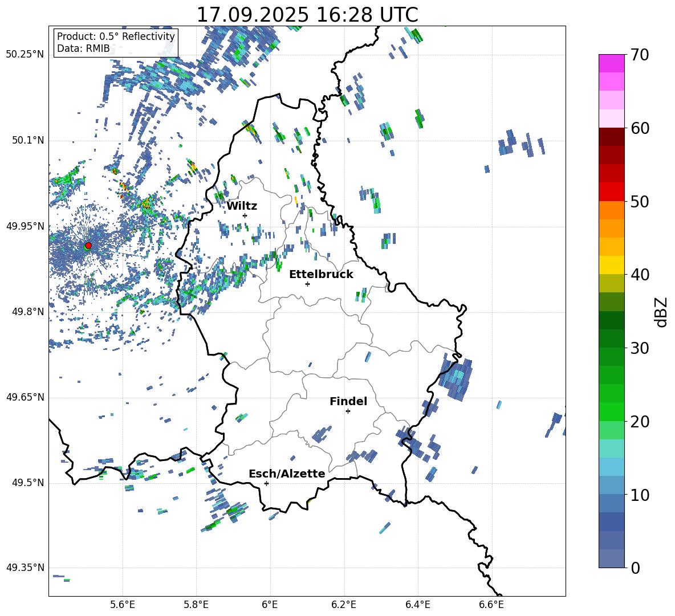Click the 6.4°E longitude label
The height and width of the screenshot is (616, 675).
pos(417,605)
